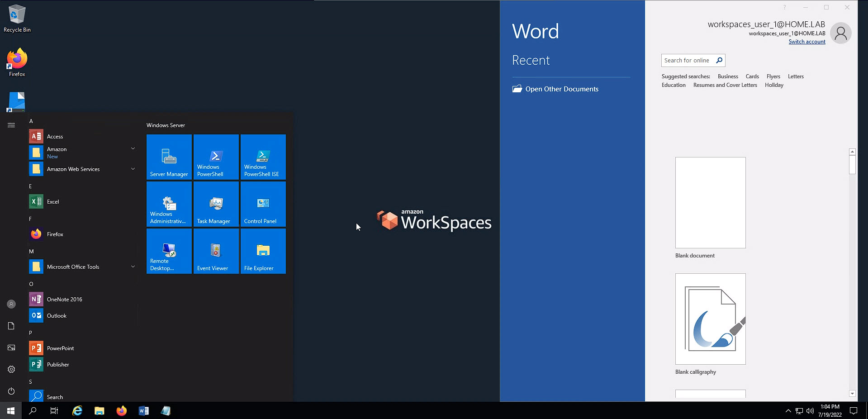
Task: Open Windows PowerShell tile
Action: [216, 157]
